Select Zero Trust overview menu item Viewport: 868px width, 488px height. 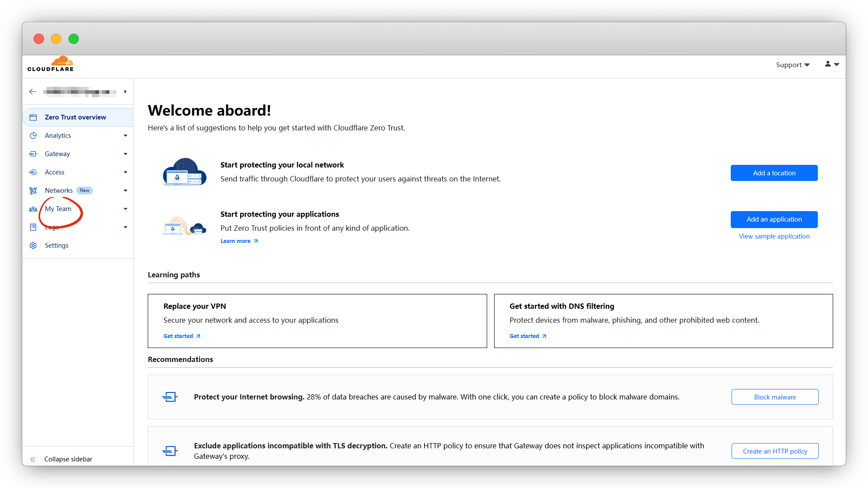pos(75,117)
